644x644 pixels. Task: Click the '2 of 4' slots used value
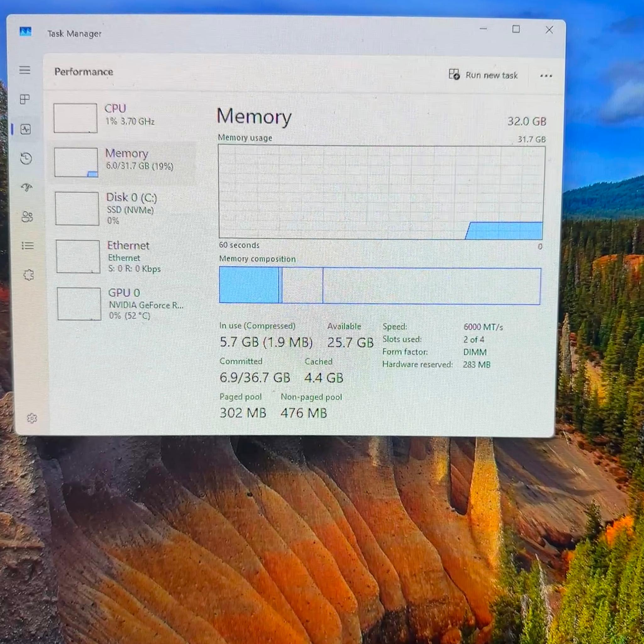(x=474, y=340)
